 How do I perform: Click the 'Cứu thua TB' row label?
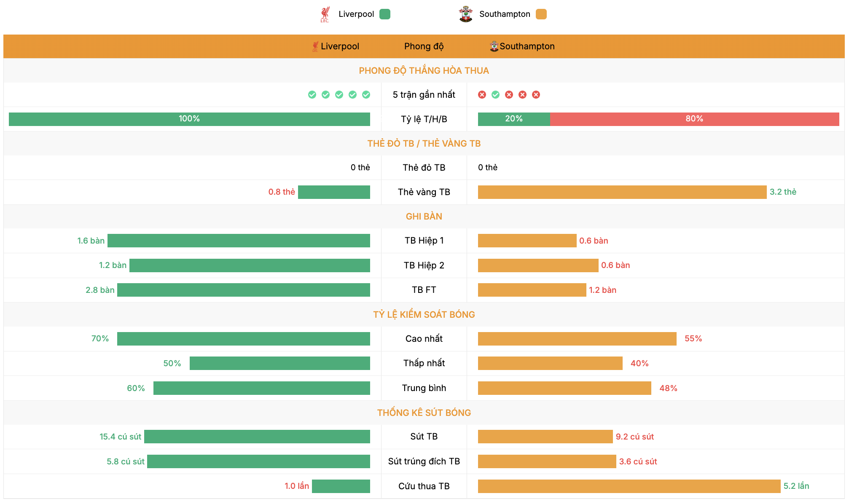click(x=424, y=486)
